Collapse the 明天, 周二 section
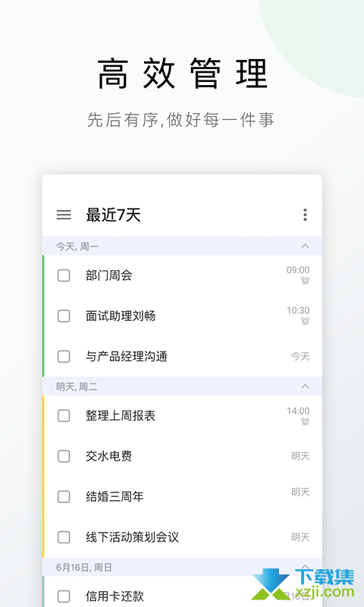The width and height of the screenshot is (364, 607). click(305, 386)
